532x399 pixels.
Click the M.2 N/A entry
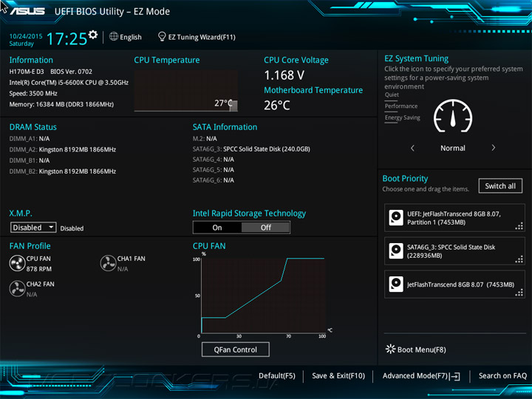[x=205, y=139]
